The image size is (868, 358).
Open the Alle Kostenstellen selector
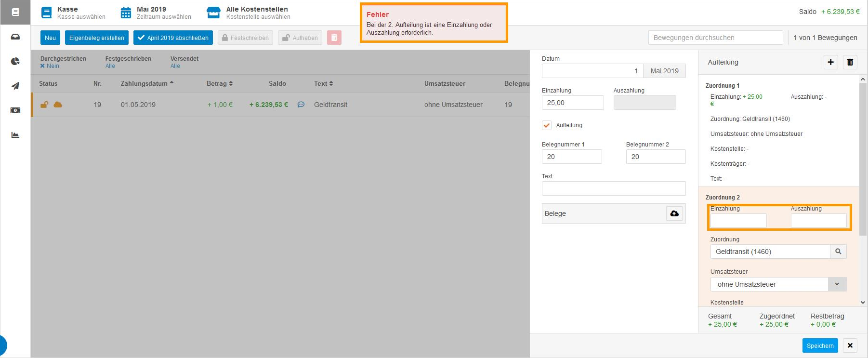[248, 13]
